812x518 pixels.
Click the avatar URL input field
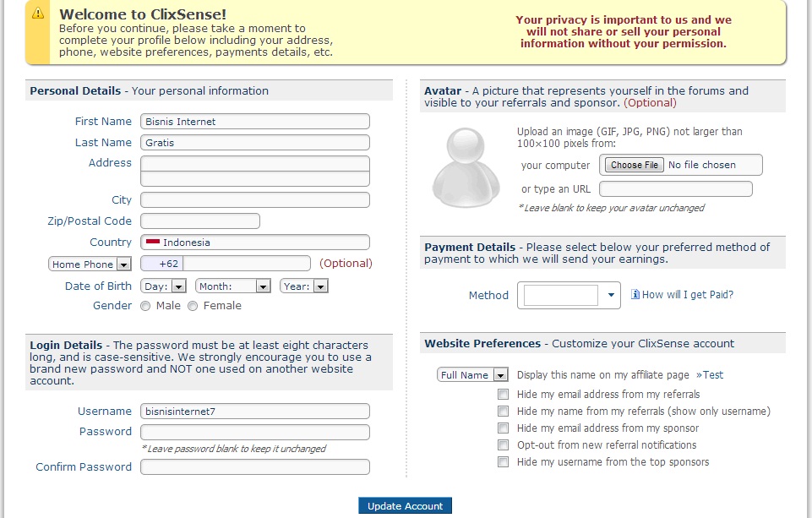676,188
